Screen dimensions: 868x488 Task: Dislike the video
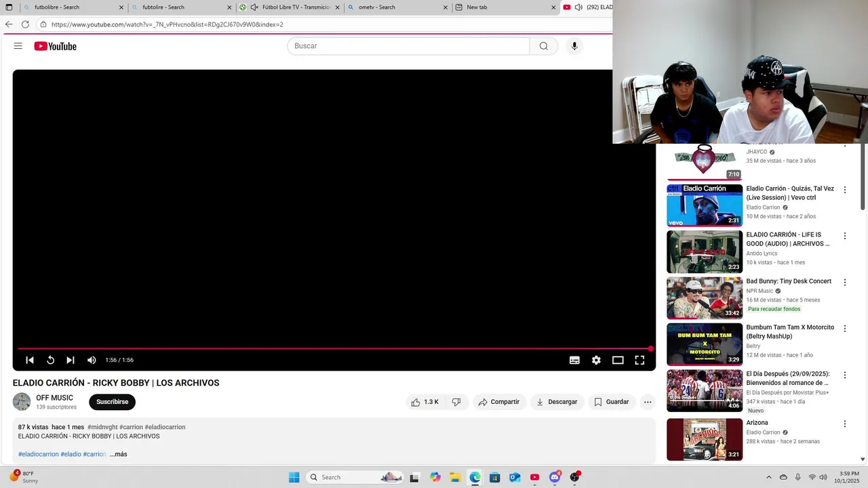click(456, 402)
